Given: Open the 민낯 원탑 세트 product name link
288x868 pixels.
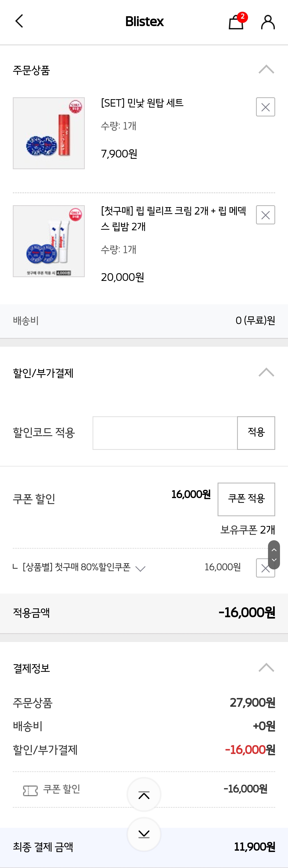Looking at the screenshot, I should [142, 103].
